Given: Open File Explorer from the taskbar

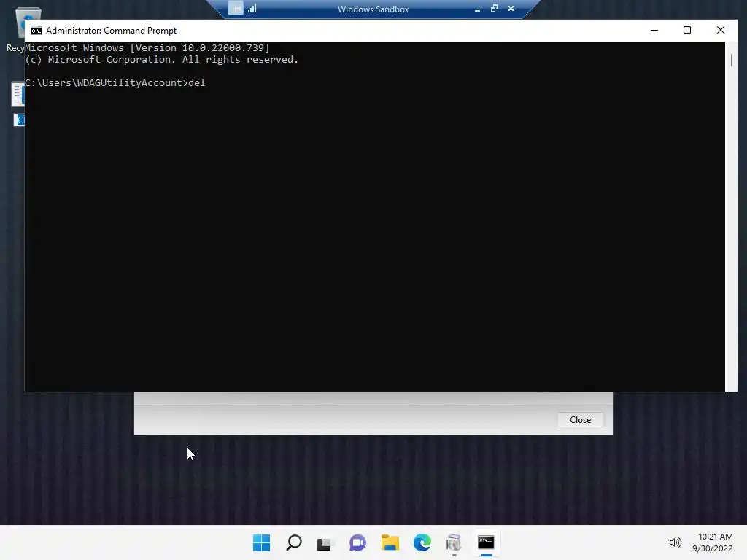Looking at the screenshot, I should 390,542.
